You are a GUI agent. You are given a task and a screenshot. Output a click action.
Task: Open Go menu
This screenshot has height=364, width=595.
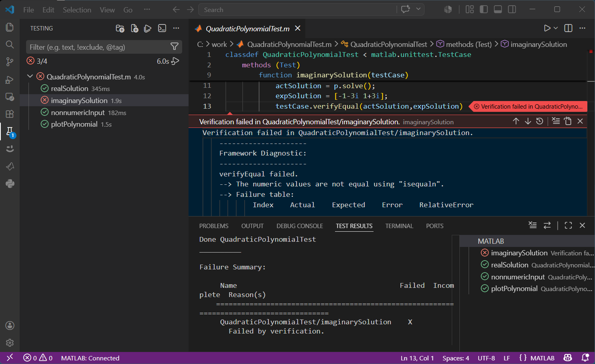pyautogui.click(x=128, y=10)
